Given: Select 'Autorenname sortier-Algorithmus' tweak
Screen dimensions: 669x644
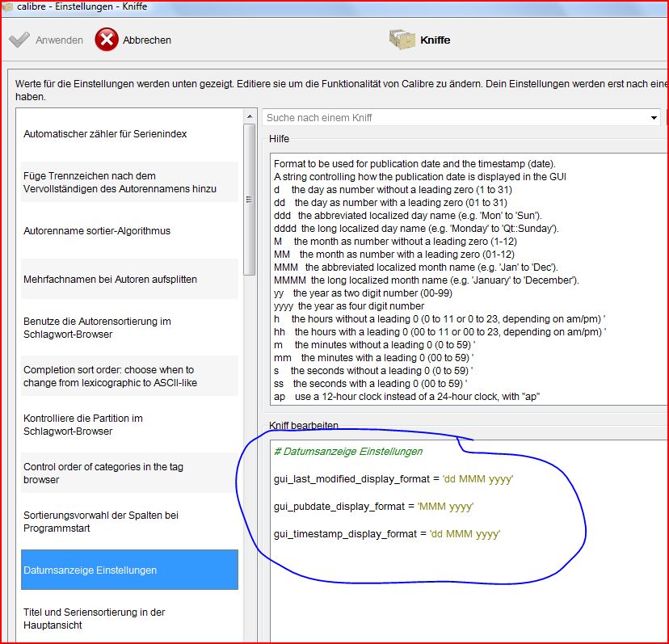Looking at the screenshot, I should point(129,231).
